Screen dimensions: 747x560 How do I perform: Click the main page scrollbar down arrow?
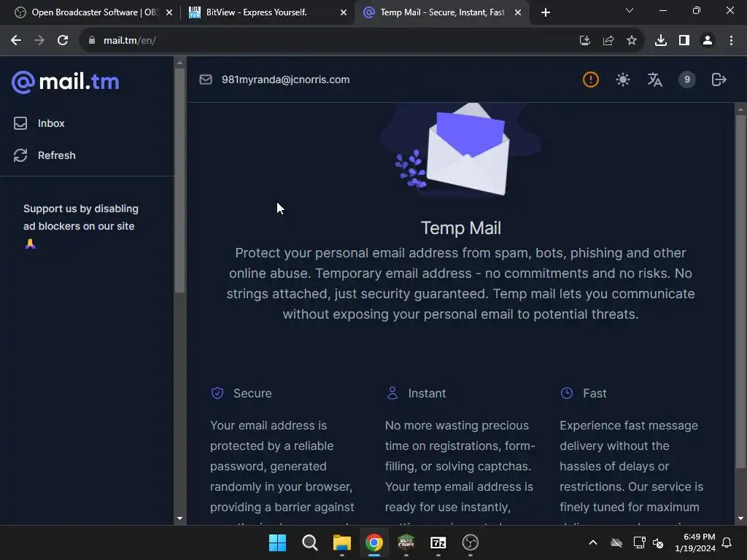(741, 518)
